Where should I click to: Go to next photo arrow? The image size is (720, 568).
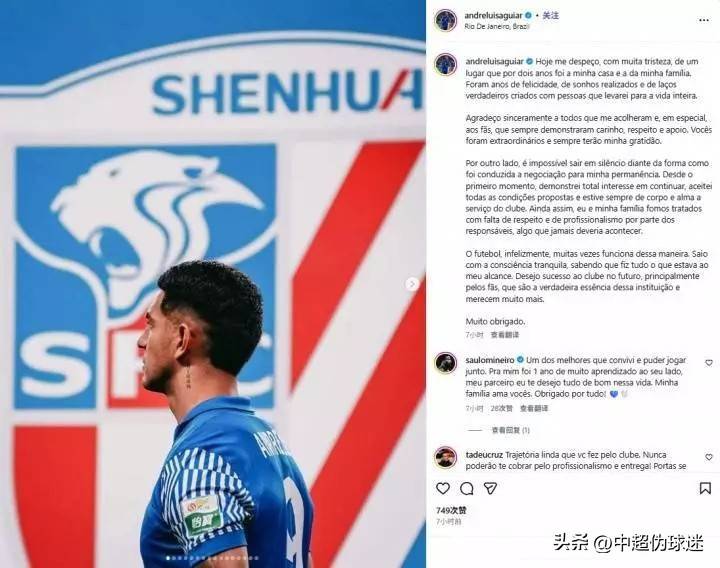[x=412, y=284]
